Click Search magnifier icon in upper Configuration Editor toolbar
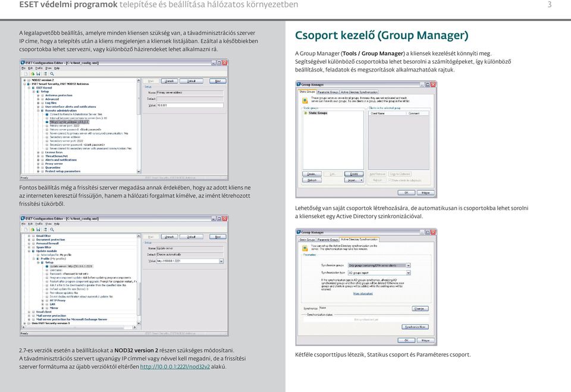Image resolution: width=571 pixels, height=392 pixels. [52, 74]
